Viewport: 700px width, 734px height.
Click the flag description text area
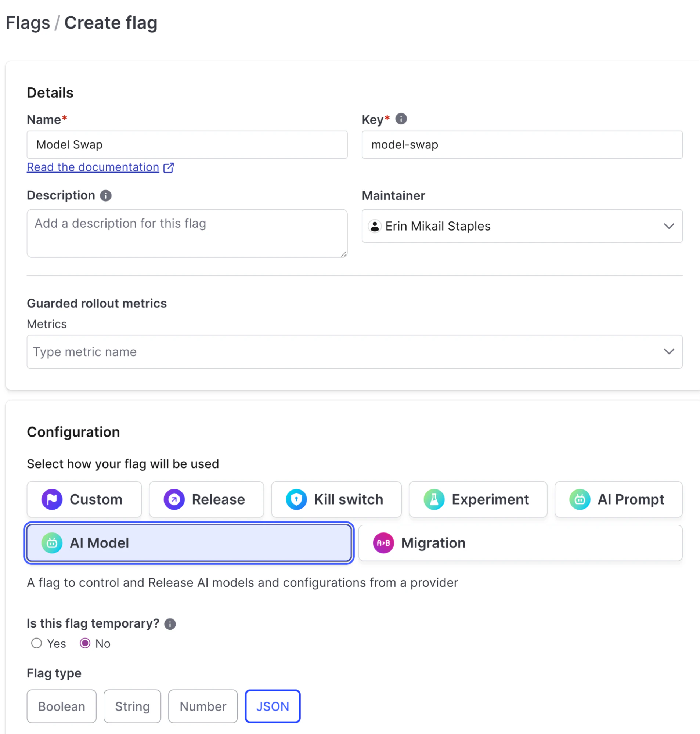coord(187,233)
